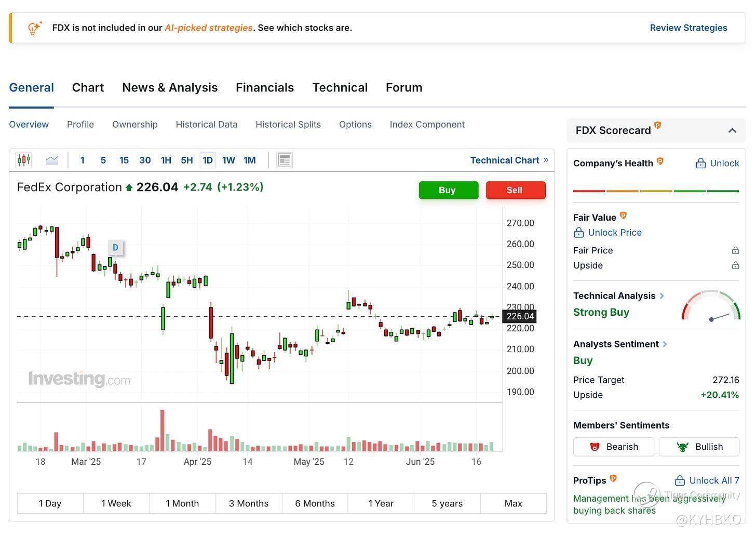Viewport: 756px width, 537px height.
Task: Open the Review Strategies link
Action: (688, 28)
